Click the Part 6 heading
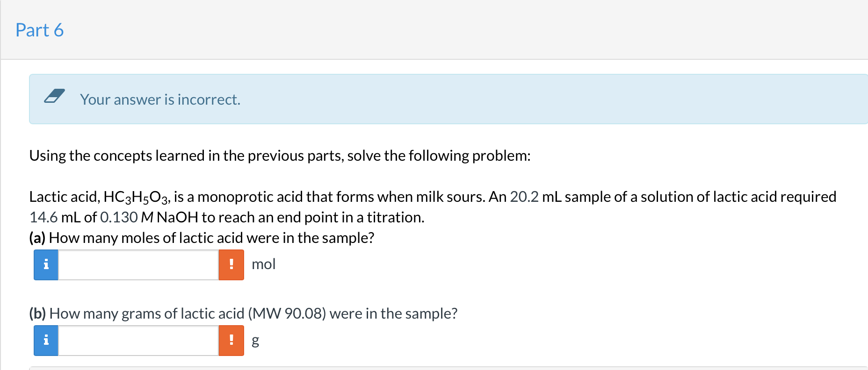 point(40,30)
